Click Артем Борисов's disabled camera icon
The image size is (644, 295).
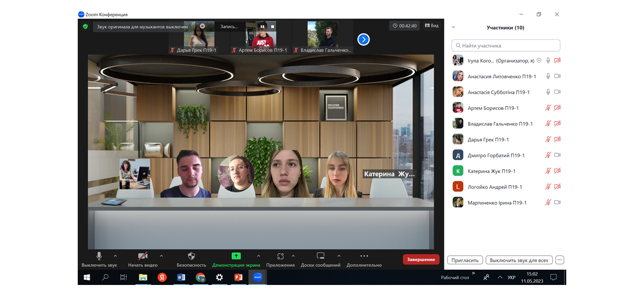557,108
